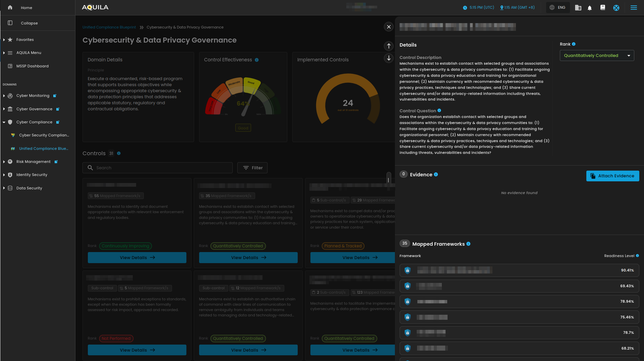
Task: Open Home in sidebar
Action: 26,8
